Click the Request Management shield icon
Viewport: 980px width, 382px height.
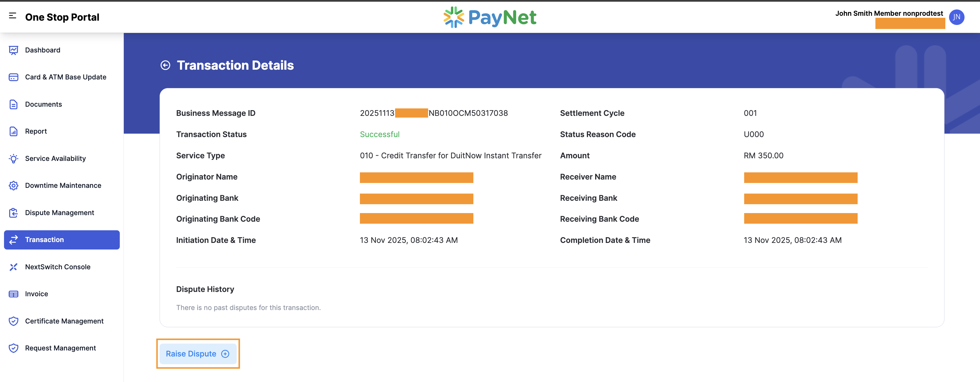pyautogui.click(x=13, y=348)
